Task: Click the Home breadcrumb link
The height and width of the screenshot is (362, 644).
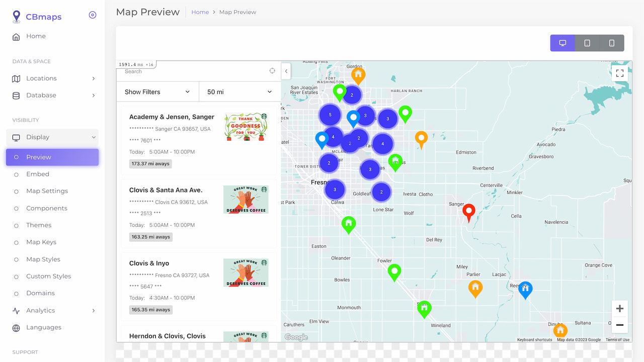Action: point(200,12)
